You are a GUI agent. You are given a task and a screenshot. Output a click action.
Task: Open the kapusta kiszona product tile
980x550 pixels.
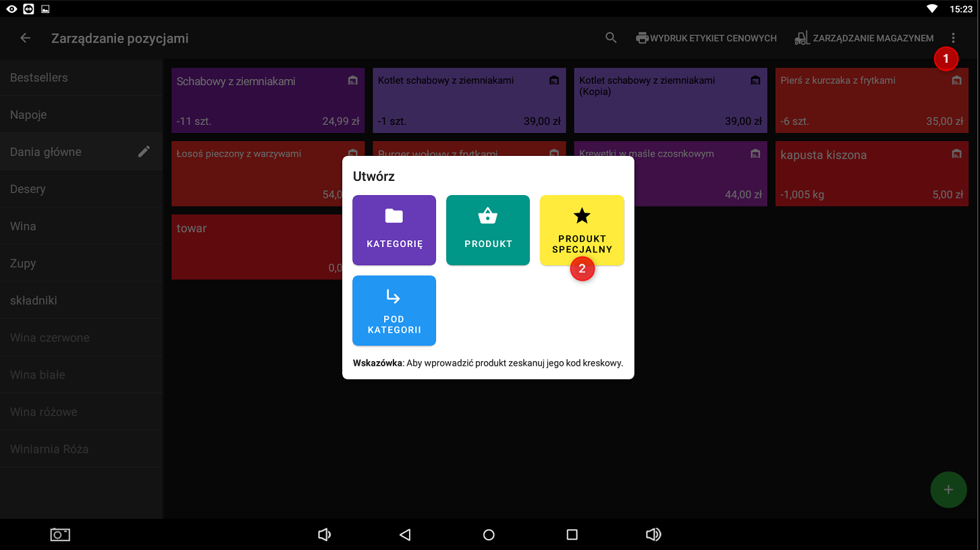coord(871,174)
